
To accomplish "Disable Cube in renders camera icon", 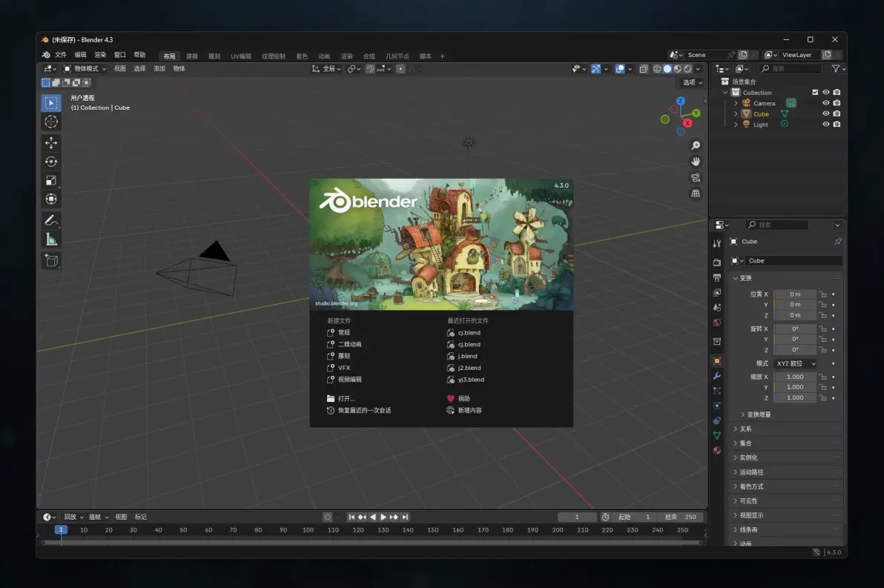I will (837, 114).
